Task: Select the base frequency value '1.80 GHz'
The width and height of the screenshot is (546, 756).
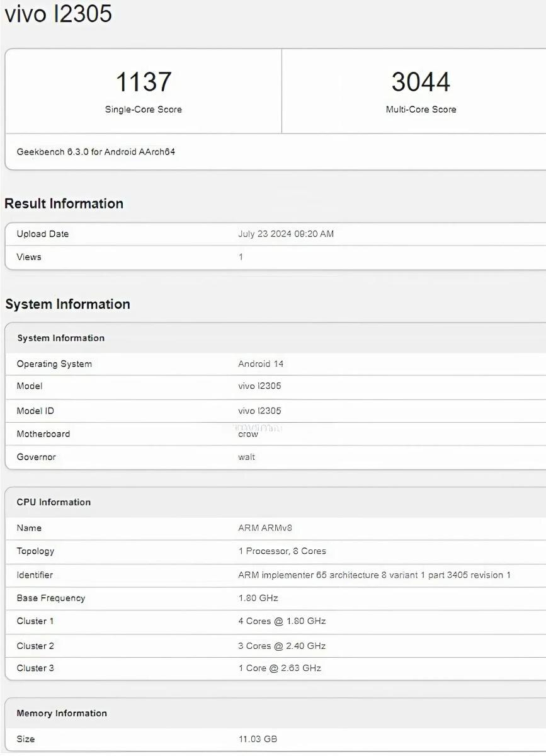Action: click(258, 598)
